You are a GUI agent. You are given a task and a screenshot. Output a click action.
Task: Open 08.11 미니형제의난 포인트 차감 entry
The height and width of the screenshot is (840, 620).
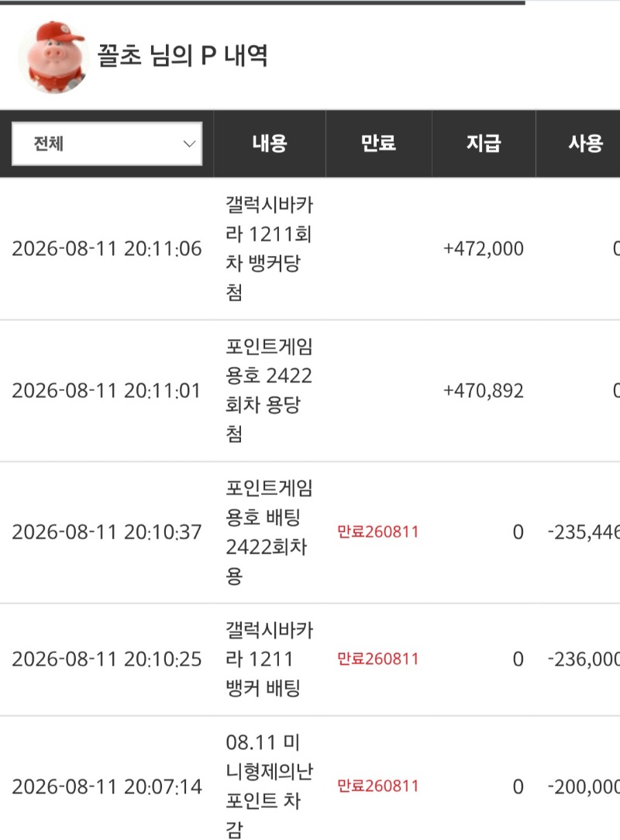point(269,786)
